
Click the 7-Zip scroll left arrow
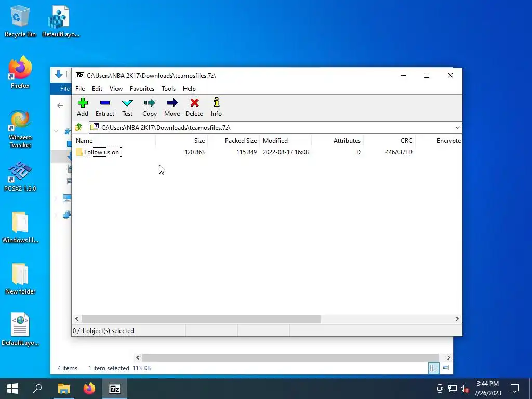(x=77, y=319)
